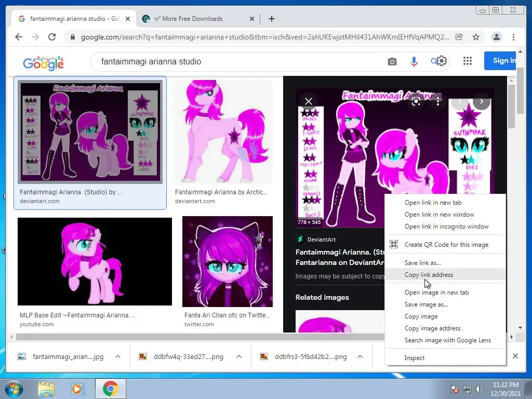Start voice search with the microphone icon
The height and width of the screenshot is (399, 532).
click(414, 61)
